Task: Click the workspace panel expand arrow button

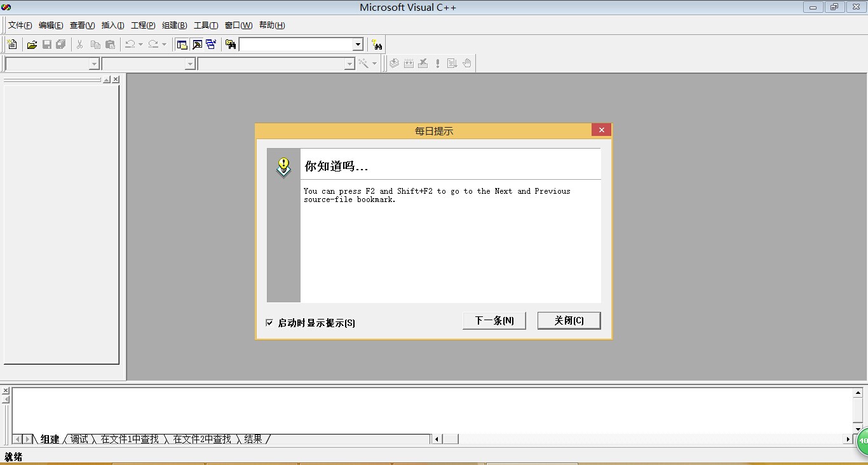Action: (107, 79)
